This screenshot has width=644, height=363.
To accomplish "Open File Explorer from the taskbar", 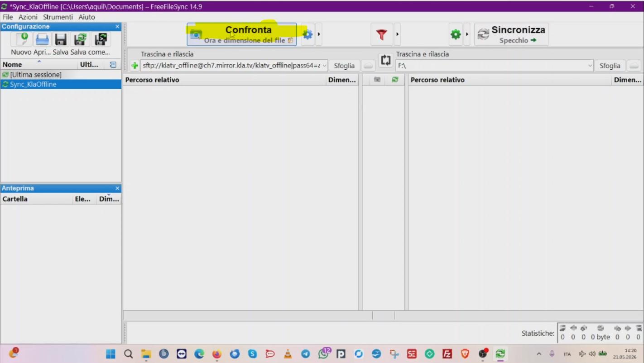I will (x=146, y=354).
